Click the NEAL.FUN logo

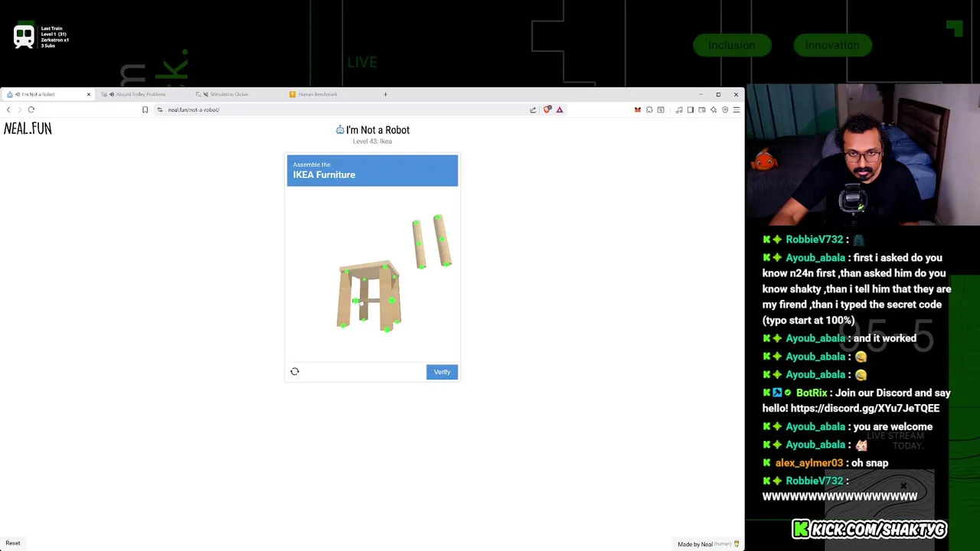click(28, 129)
